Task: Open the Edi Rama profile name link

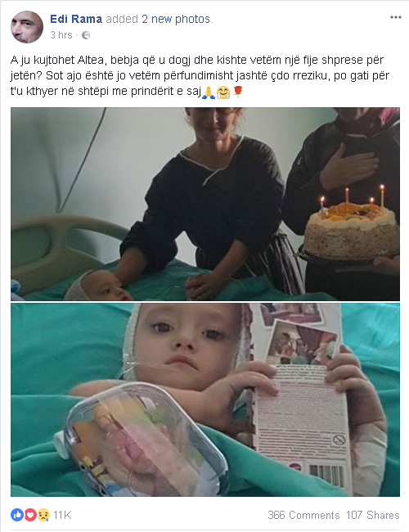Action: [x=76, y=19]
